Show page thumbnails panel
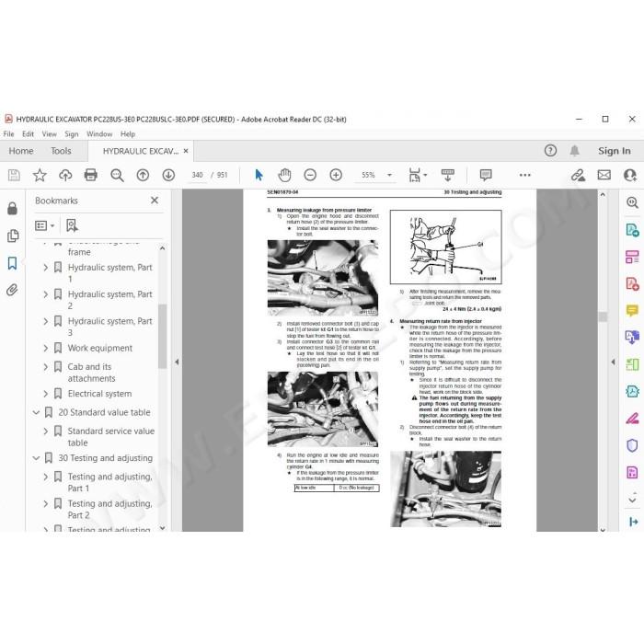 (13, 236)
